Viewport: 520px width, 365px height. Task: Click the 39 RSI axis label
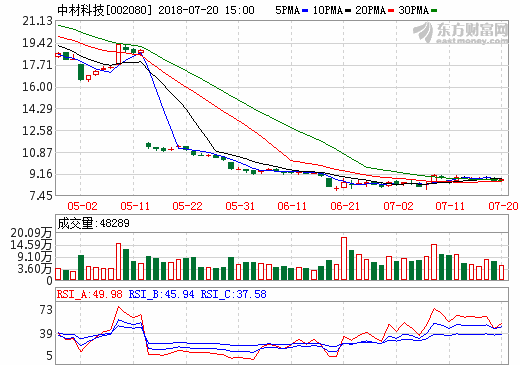[x=46, y=333]
